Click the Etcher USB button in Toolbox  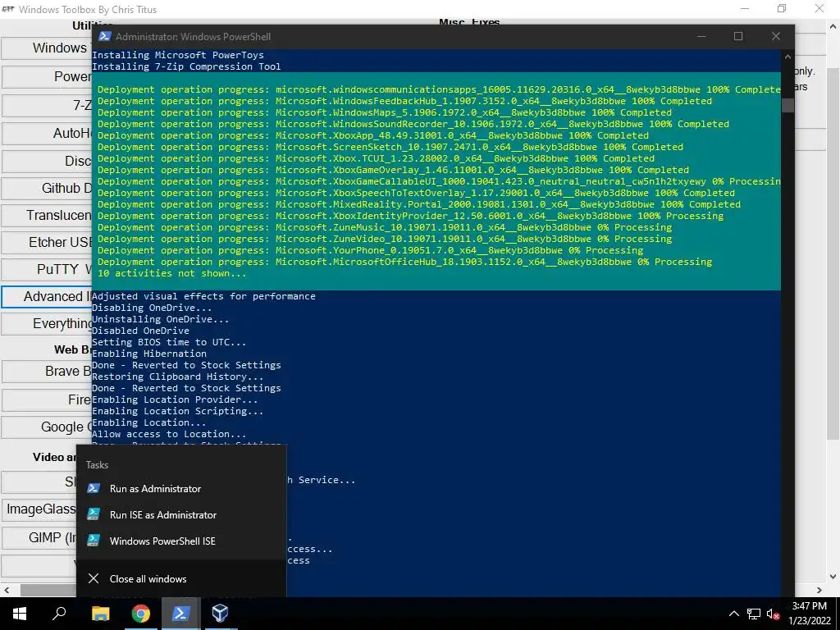click(x=47, y=243)
